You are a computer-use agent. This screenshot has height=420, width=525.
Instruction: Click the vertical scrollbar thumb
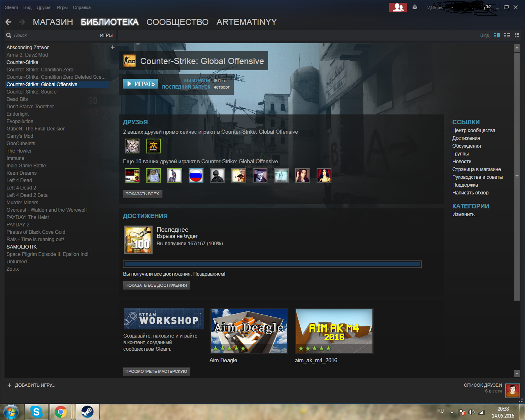pyautogui.click(x=517, y=176)
